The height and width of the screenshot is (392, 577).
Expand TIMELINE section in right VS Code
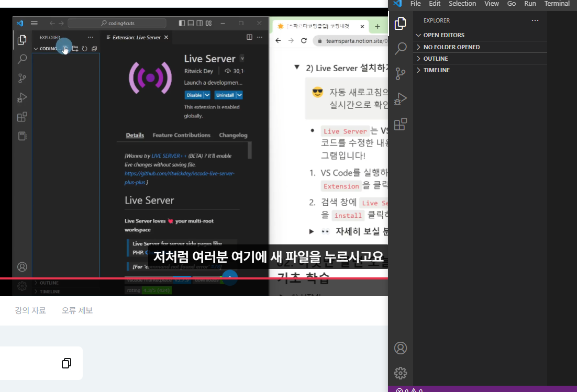pos(480,70)
